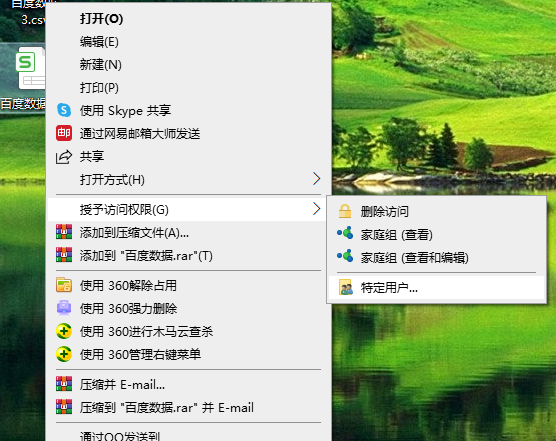Click 压缩并 E-mail... menu entry

pos(122,385)
